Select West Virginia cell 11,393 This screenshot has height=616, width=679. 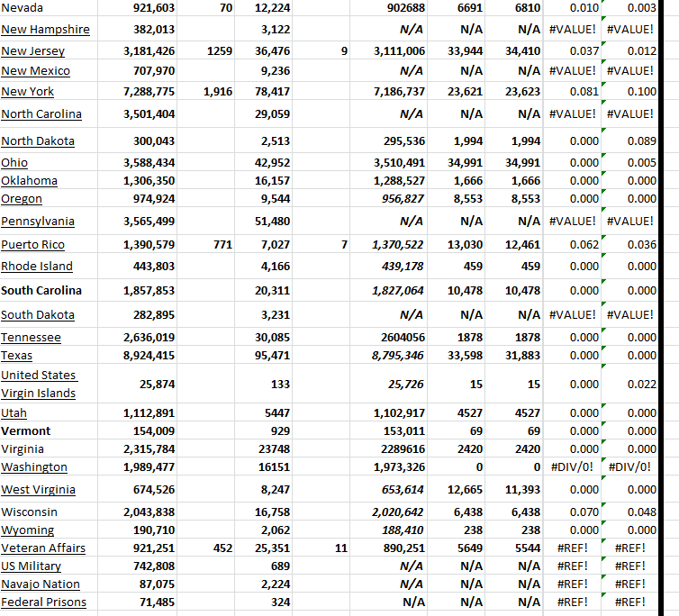coord(514,490)
